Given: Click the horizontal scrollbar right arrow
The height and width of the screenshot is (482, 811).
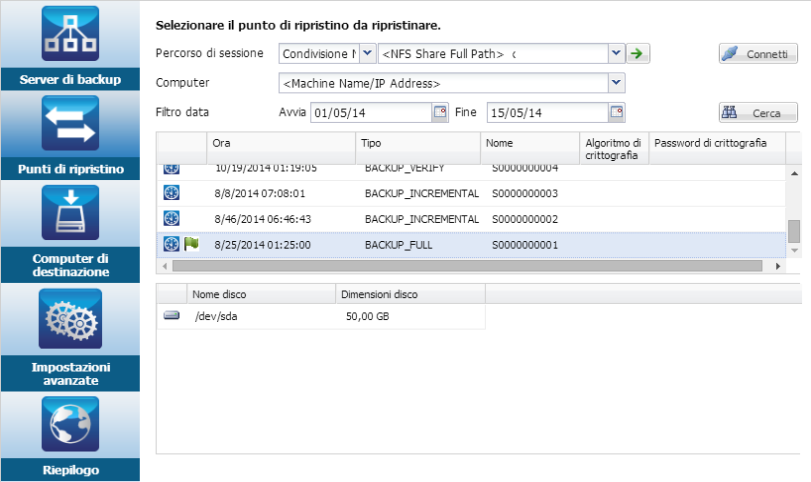Looking at the screenshot, I should 778,266.
